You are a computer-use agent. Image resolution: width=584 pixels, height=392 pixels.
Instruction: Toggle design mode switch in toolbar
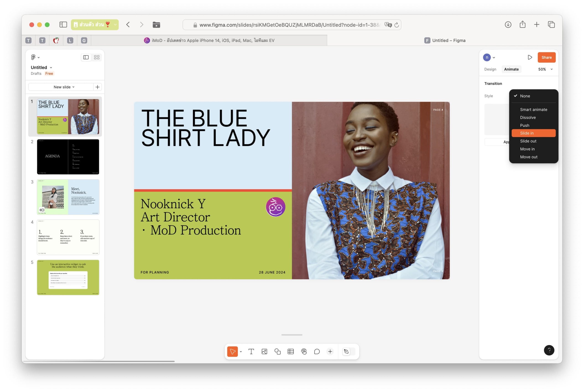coord(349,351)
